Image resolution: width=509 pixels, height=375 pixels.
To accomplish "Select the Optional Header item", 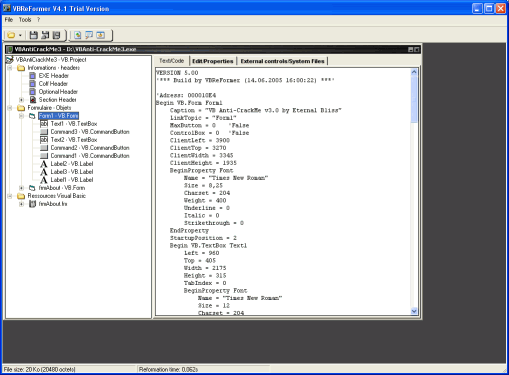I will (x=58, y=92).
